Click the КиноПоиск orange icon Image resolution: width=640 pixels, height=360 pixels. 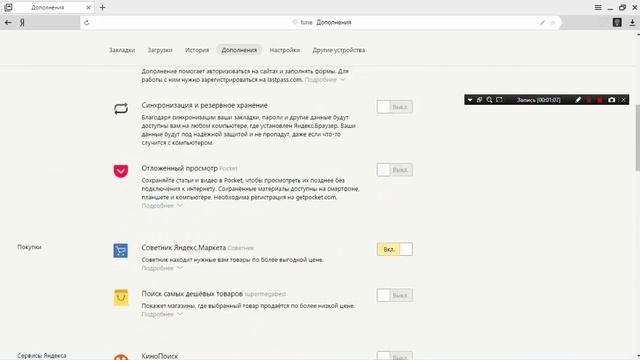tap(121, 357)
